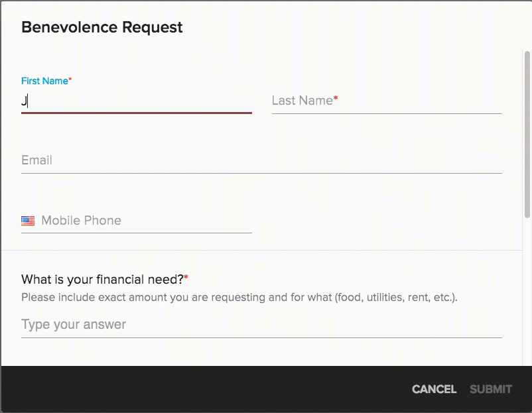532x413 pixels.
Task: Click the Benevolence Request title
Action: [x=101, y=27]
